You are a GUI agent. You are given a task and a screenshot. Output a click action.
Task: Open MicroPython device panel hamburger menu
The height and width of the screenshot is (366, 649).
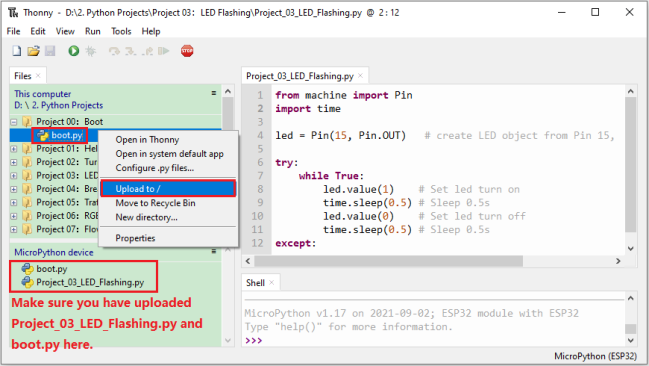(x=214, y=251)
